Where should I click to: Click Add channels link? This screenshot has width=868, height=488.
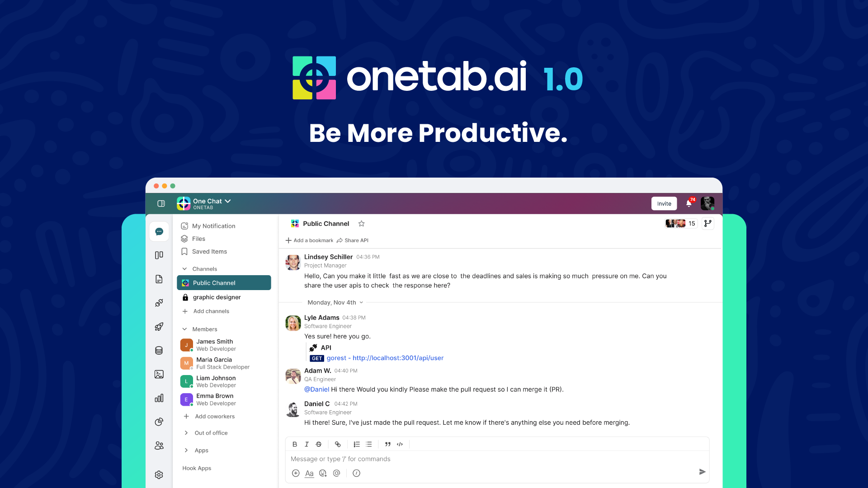210,311
